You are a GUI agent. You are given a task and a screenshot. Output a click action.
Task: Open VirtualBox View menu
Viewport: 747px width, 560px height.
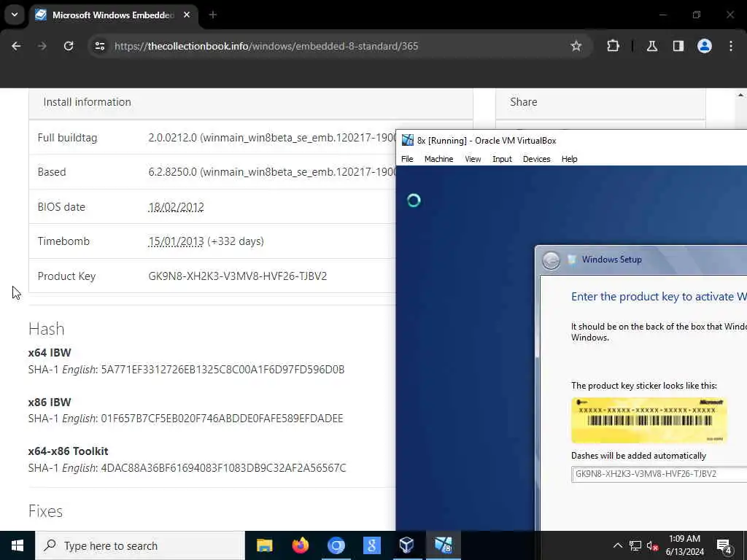(x=473, y=159)
